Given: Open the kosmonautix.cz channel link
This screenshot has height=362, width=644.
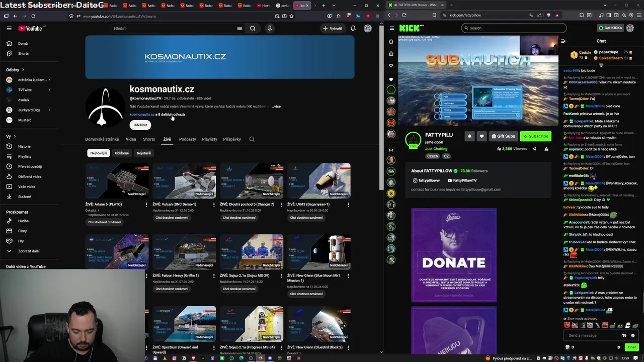Looking at the screenshot, I should (142, 115).
